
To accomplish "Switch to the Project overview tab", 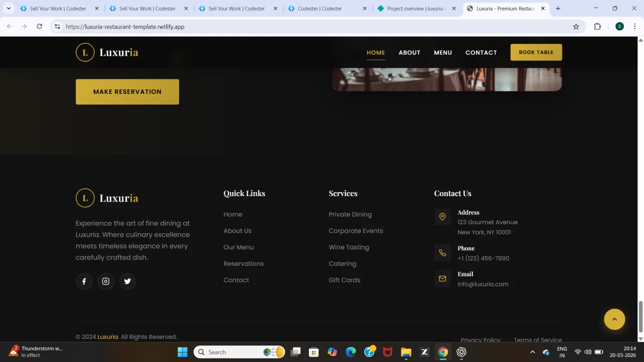I will [418, 9].
